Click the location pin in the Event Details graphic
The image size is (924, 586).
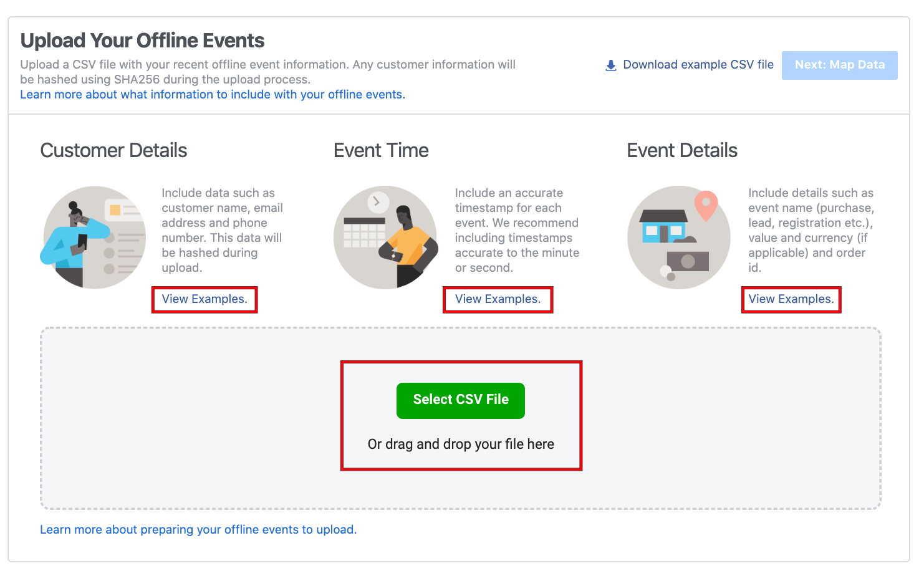point(706,204)
